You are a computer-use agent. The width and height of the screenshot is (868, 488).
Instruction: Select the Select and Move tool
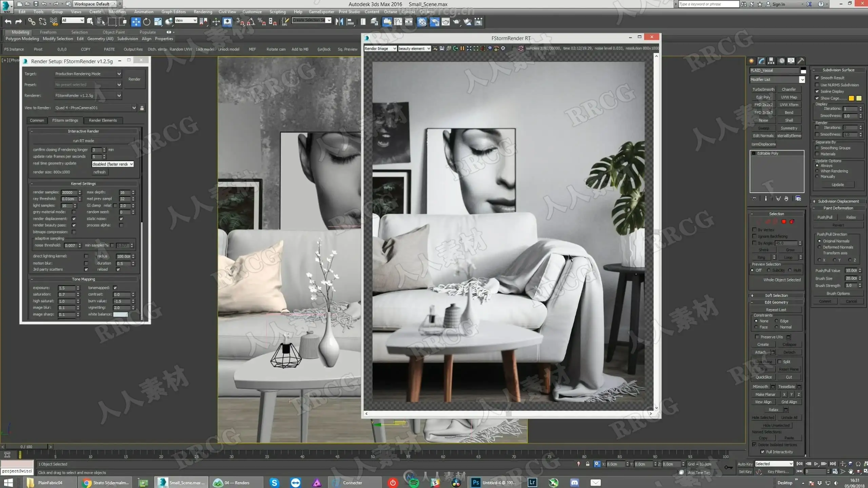tap(136, 22)
